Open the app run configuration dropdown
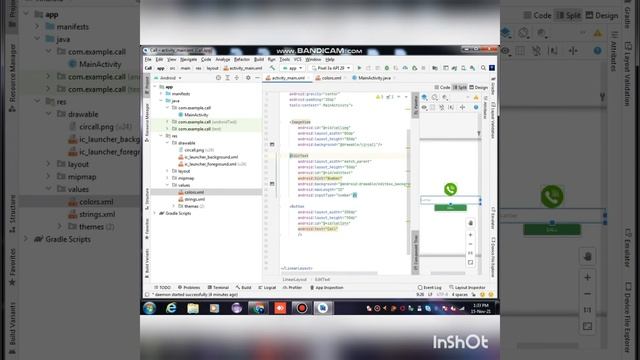The height and width of the screenshot is (360, 640). point(293,68)
